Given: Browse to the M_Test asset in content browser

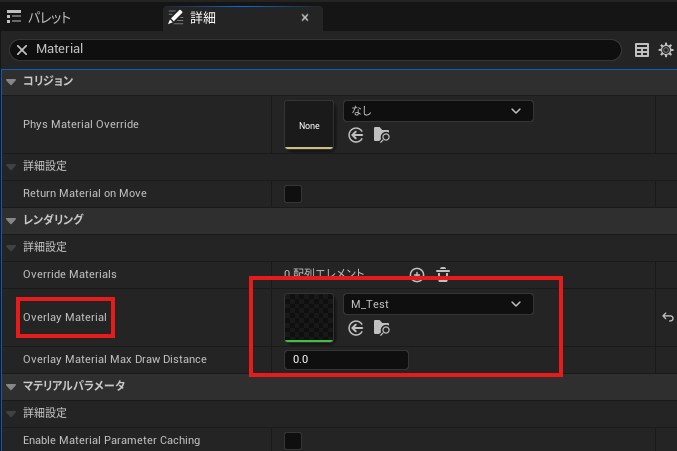Looking at the screenshot, I should click(x=381, y=327).
